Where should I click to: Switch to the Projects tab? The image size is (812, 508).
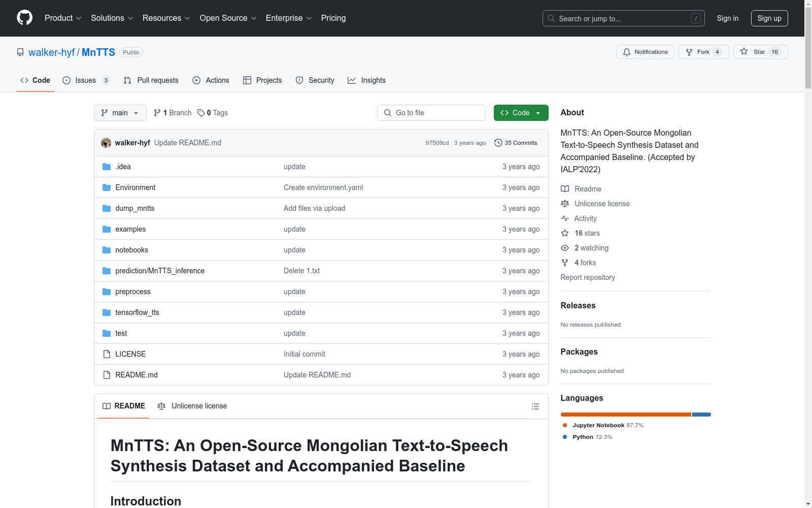(262, 80)
